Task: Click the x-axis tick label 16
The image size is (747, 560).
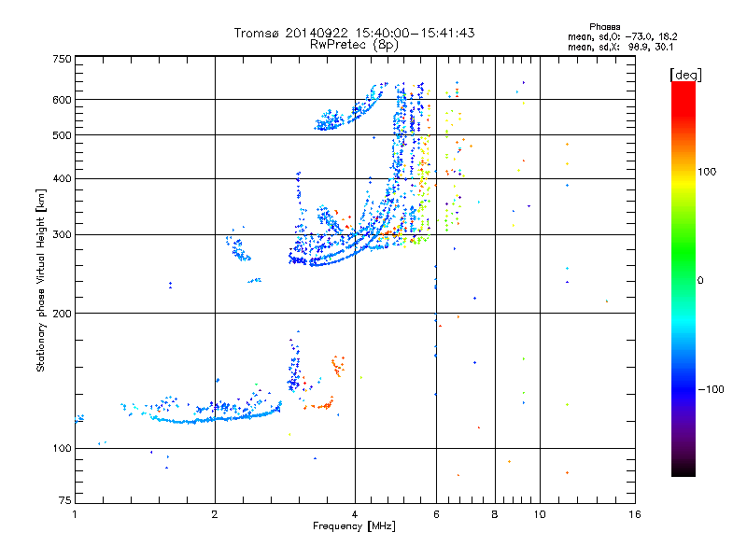Action: point(635,514)
